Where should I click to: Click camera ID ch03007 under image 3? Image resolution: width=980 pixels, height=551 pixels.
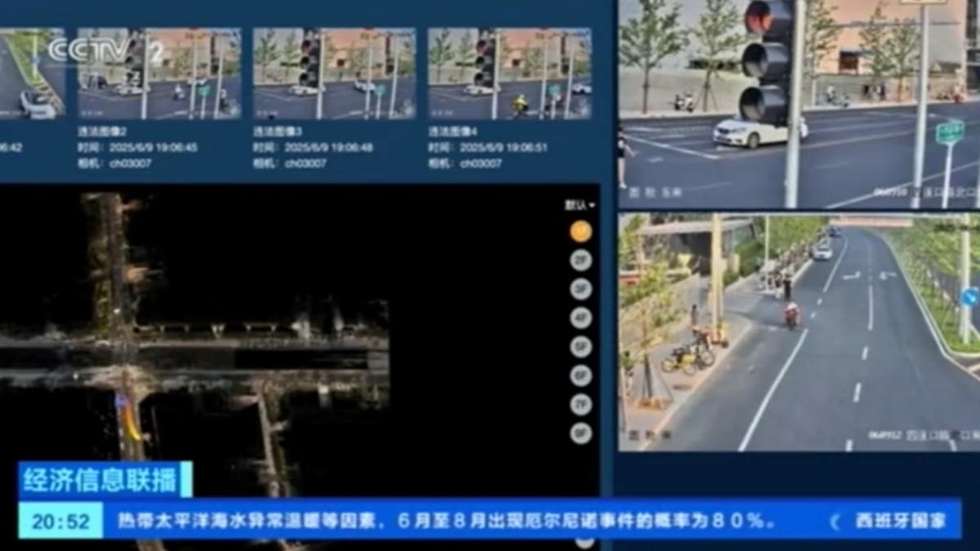click(305, 163)
